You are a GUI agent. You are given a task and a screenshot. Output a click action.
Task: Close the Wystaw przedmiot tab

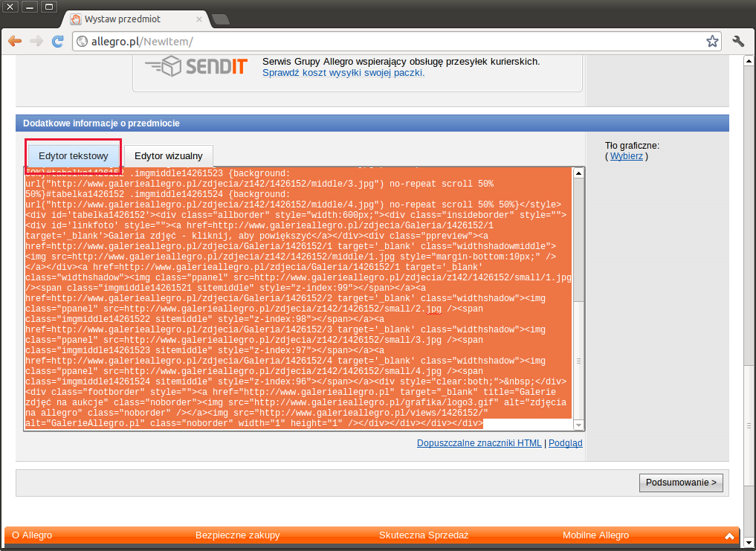coord(199,19)
